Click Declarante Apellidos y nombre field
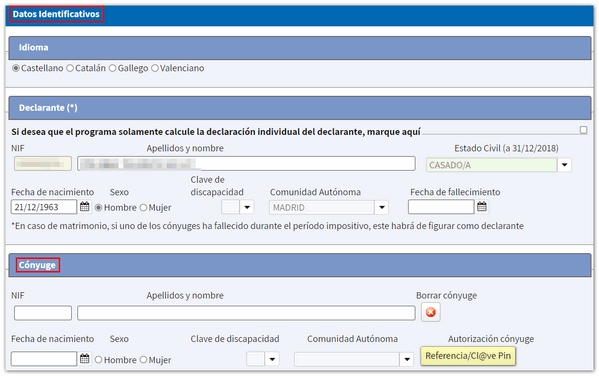The width and height of the screenshot is (599, 376). click(x=246, y=164)
